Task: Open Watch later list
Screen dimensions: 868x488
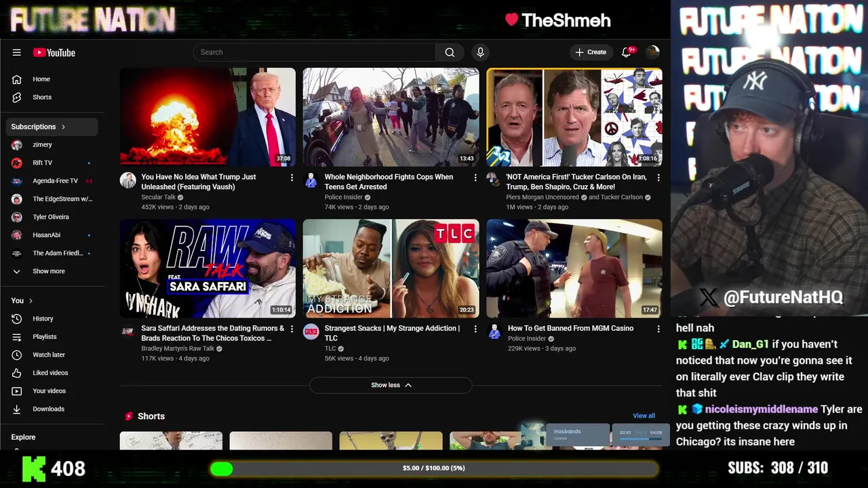Action: 52,354
